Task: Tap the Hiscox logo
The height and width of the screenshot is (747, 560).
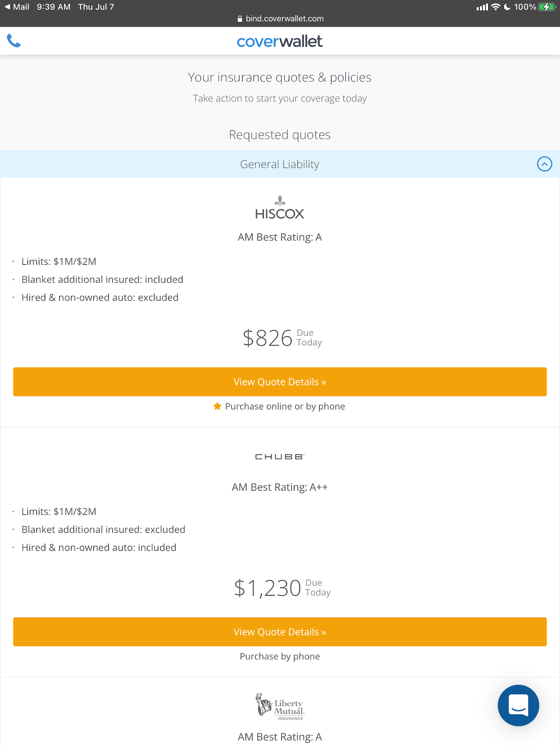Action: pyautogui.click(x=280, y=208)
